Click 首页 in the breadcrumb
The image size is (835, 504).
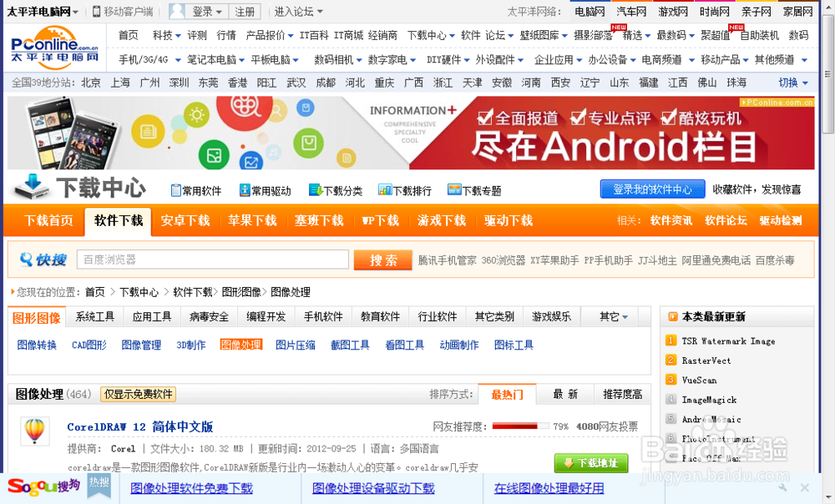[x=95, y=292]
